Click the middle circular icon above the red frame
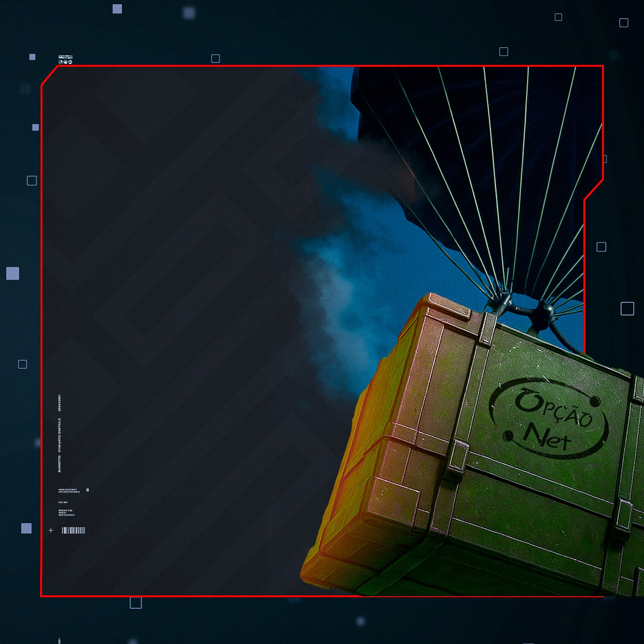 [65, 62]
